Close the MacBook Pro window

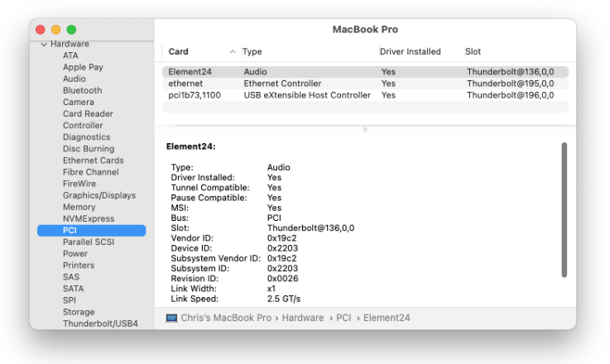click(x=40, y=30)
